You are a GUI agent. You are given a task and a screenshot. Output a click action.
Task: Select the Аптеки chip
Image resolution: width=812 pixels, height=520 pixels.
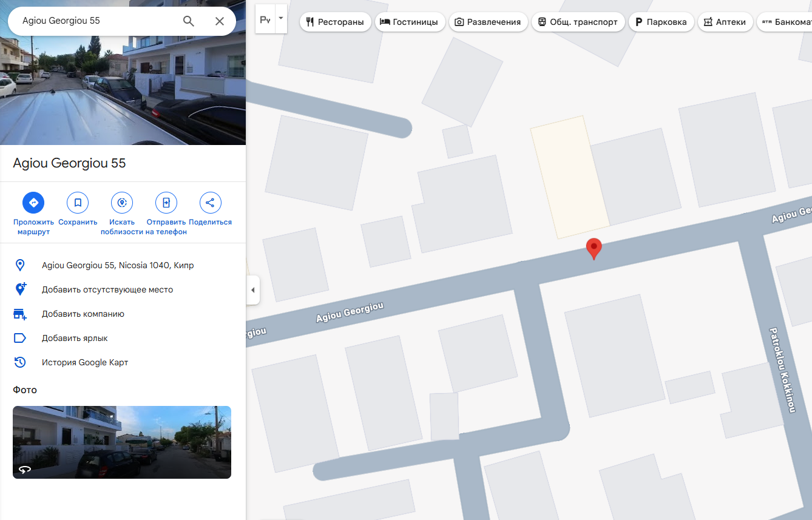[x=726, y=22]
